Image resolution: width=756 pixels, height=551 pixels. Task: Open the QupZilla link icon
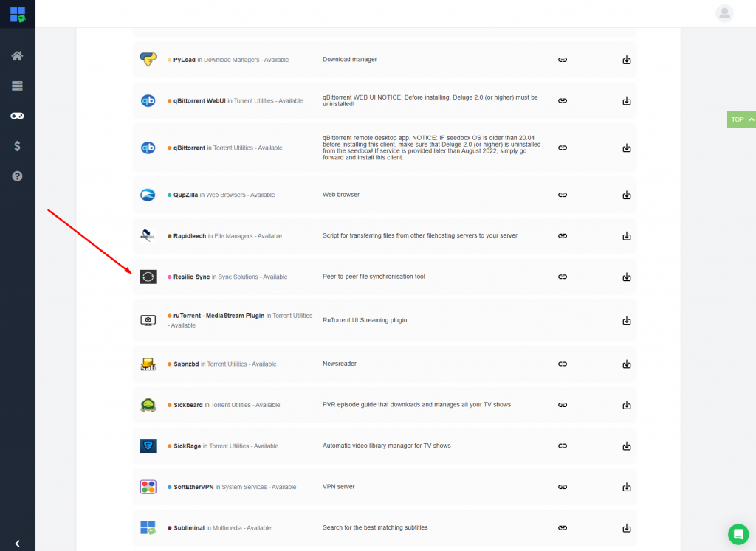[x=562, y=195]
